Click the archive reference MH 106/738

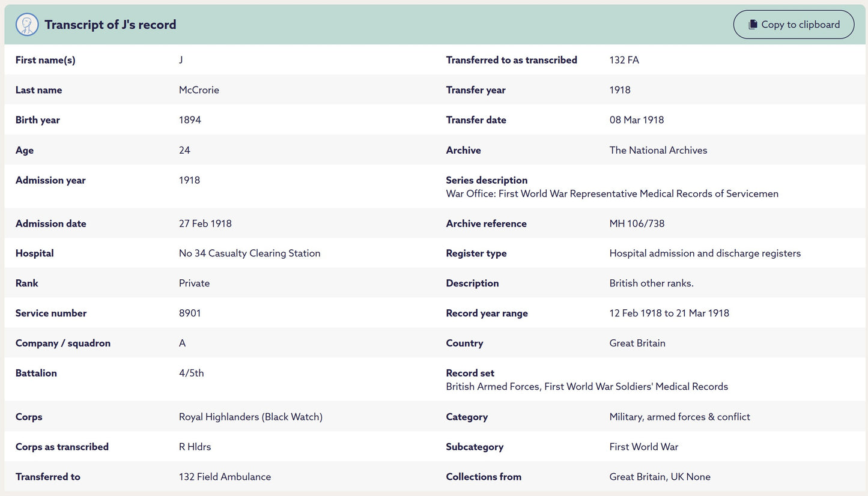(637, 223)
